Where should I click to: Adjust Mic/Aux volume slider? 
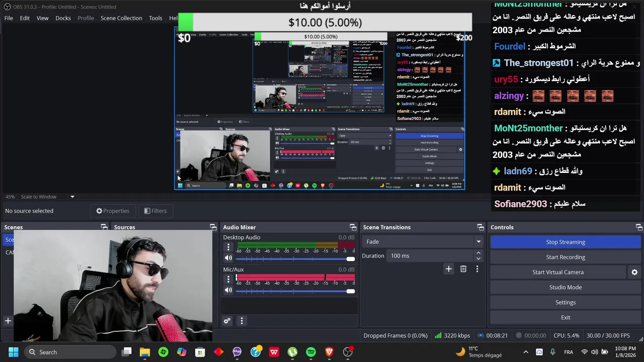point(295,291)
